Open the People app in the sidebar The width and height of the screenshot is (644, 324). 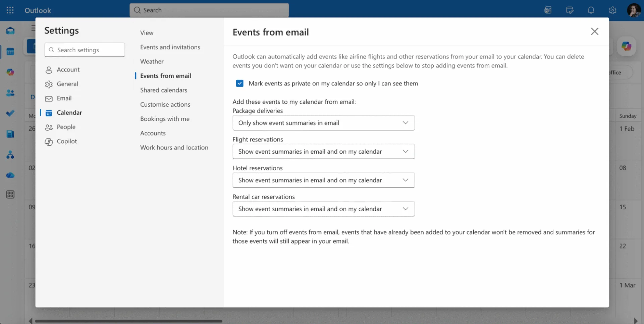(x=10, y=93)
